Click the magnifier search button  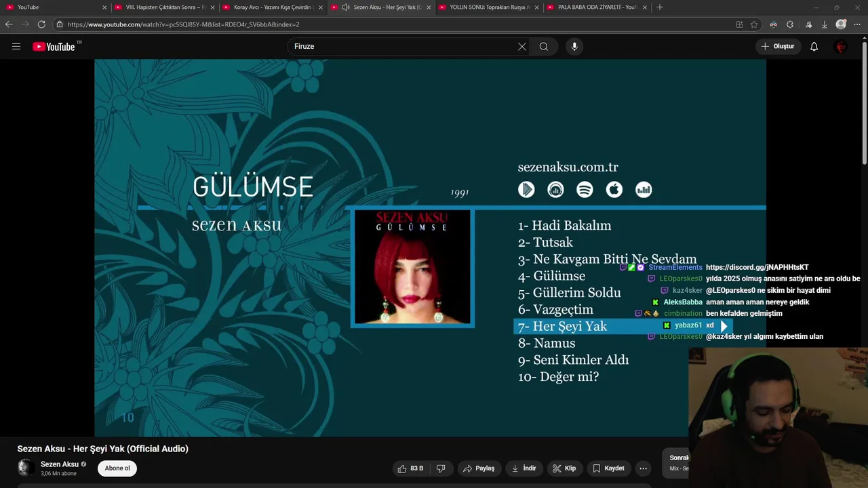[x=544, y=46]
